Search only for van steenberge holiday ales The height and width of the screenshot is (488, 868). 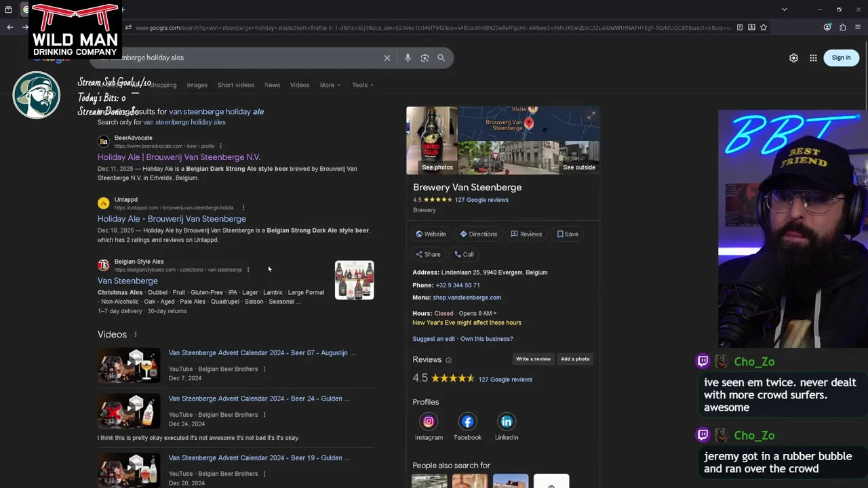[184, 122]
